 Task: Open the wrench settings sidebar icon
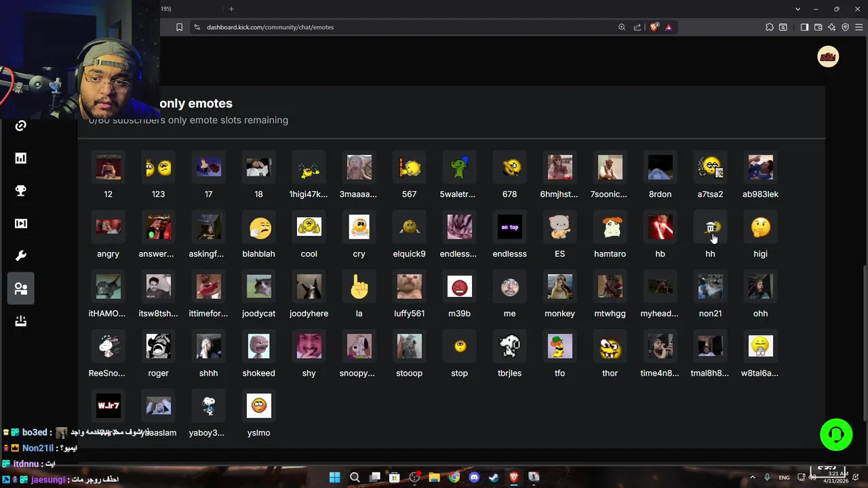21,256
